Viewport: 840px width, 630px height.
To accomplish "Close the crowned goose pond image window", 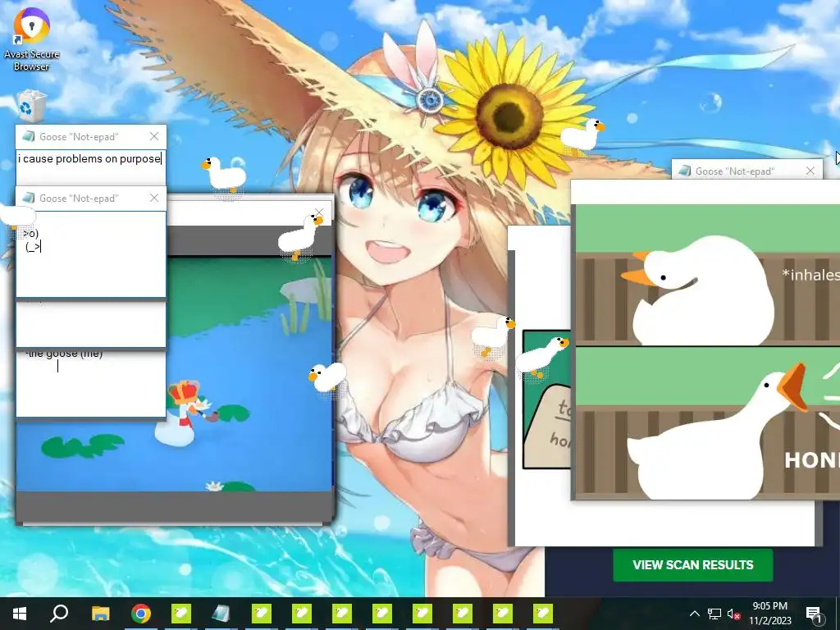I will coord(319,212).
